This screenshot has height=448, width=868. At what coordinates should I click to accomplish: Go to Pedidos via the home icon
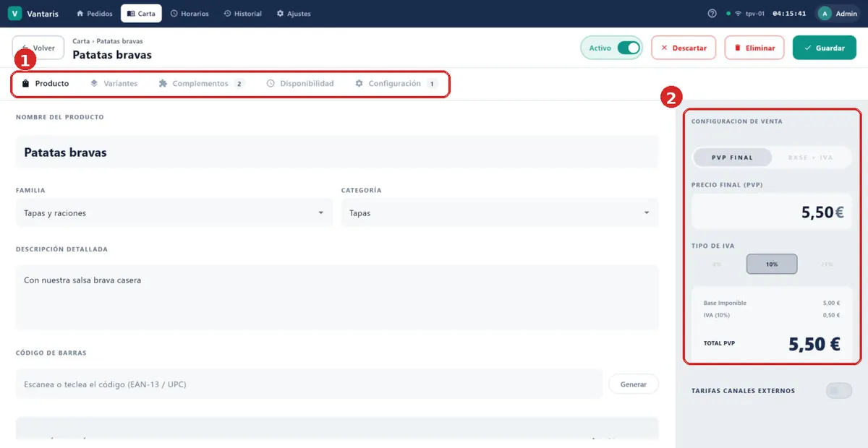pyautogui.click(x=80, y=14)
